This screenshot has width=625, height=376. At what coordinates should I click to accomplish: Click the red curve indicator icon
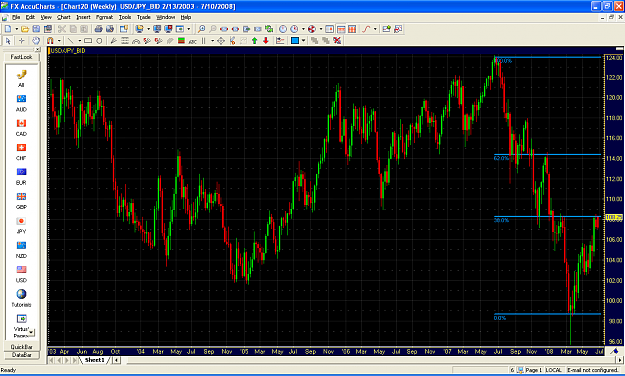pyautogui.click(x=366, y=29)
